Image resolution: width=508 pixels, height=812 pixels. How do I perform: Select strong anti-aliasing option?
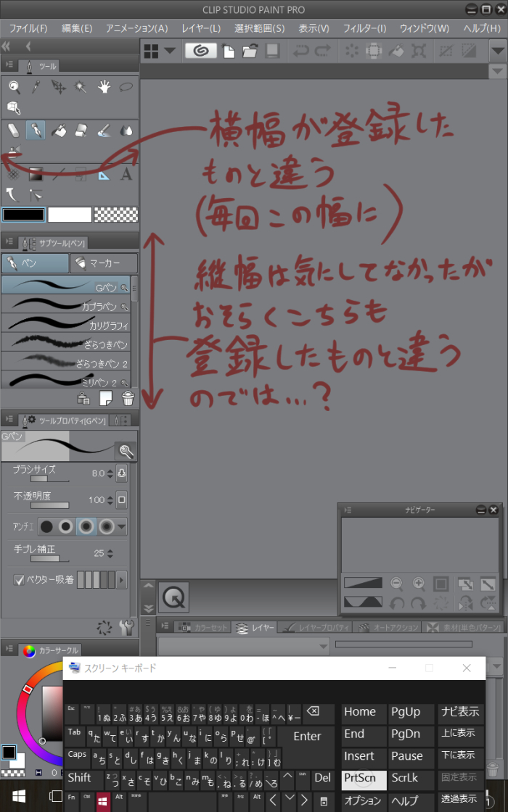106,527
